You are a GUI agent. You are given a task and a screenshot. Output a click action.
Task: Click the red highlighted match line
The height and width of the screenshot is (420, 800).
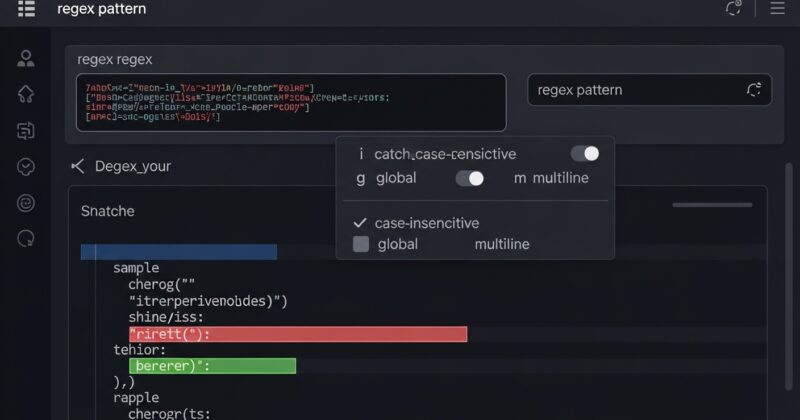tap(297, 334)
